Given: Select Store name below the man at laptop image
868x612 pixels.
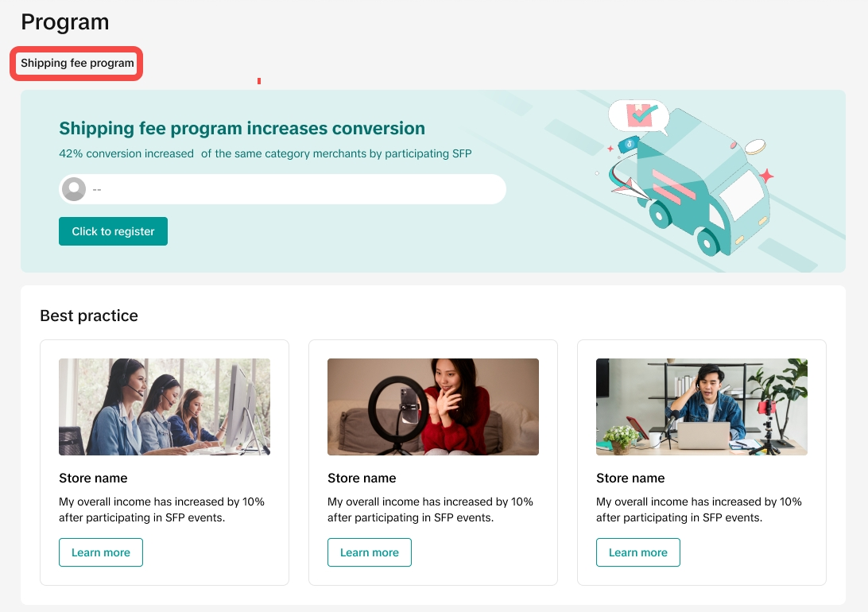Looking at the screenshot, I should pos(630,478).
